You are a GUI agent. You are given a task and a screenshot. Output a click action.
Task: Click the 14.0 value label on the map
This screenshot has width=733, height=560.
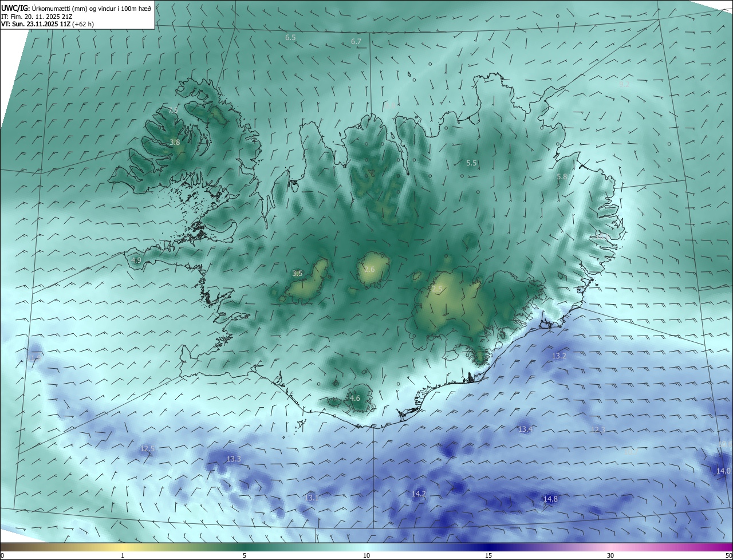[723, 471]
